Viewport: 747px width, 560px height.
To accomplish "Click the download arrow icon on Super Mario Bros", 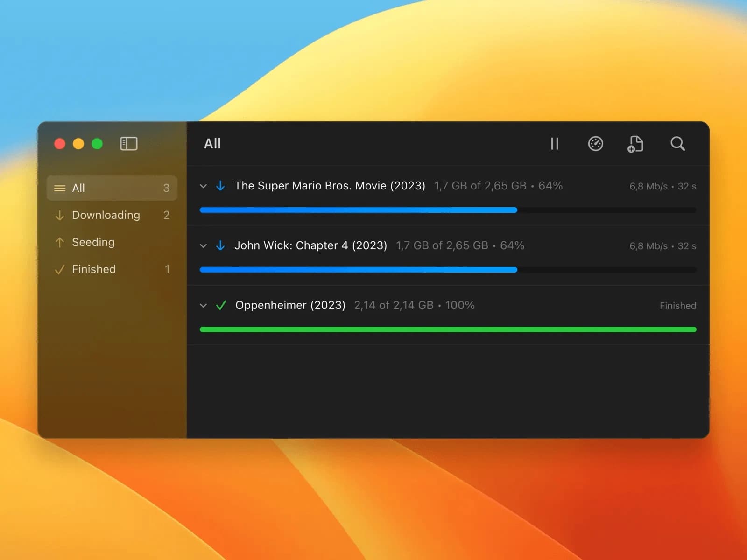I will click(x=220, y=185).
